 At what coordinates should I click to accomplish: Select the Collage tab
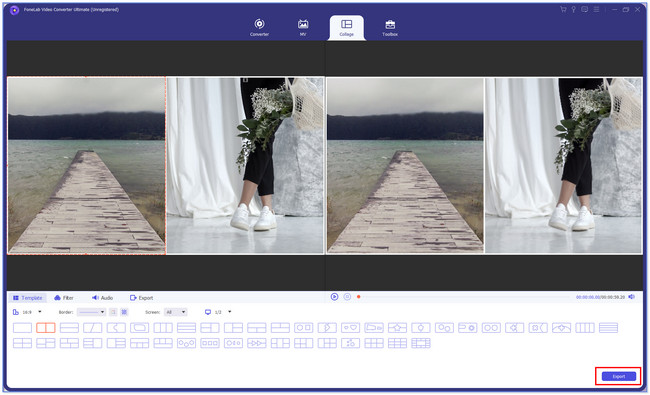tap(347, 27)
